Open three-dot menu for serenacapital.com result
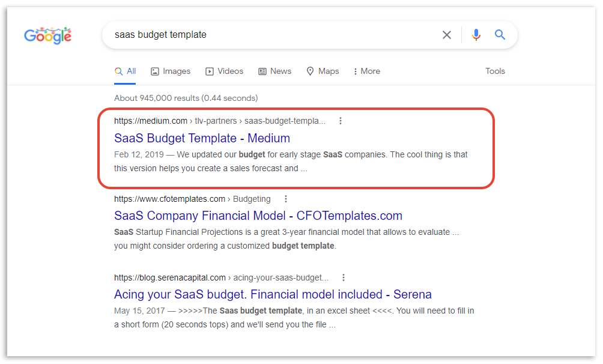This screenshot has width=603, height=364. coord(344,278)
